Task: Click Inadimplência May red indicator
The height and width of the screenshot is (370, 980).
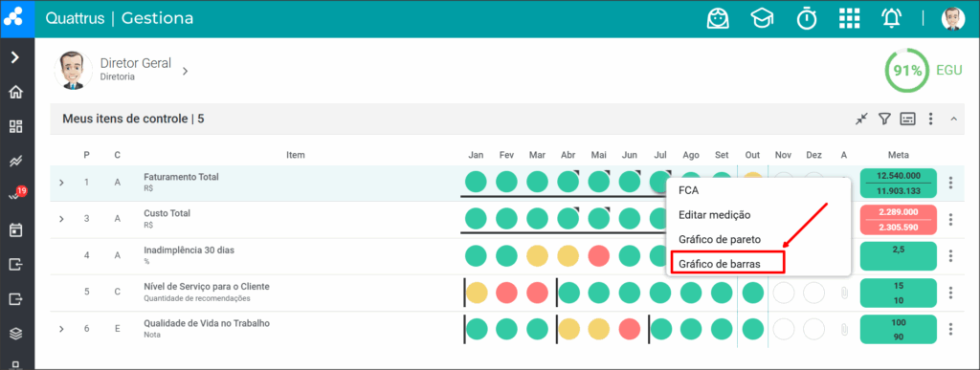Action: click(x=599, y=256)
